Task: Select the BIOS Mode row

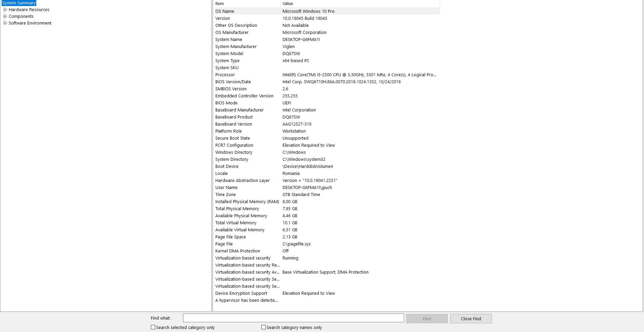Action: pyautogui.click(x=327, y=103)
